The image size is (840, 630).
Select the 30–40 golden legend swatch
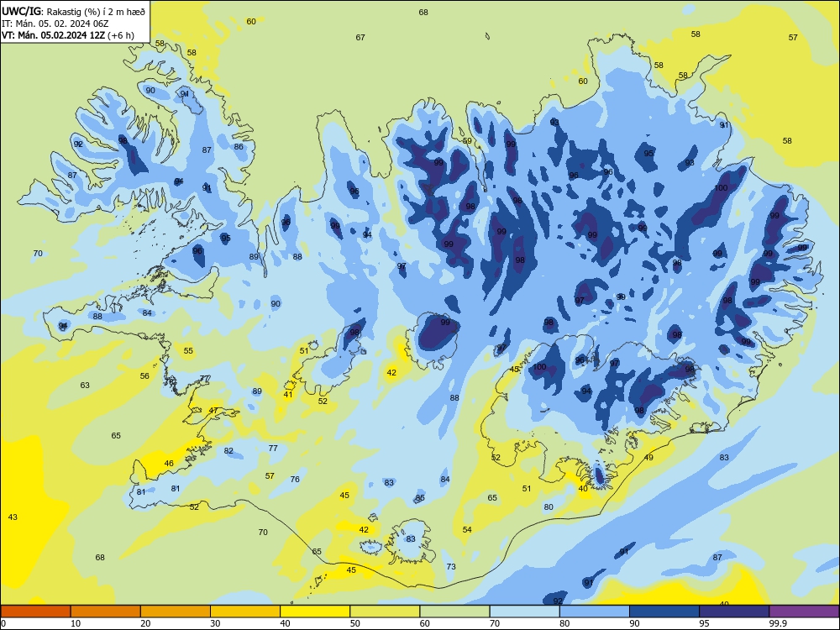click(x=245, y=612)
